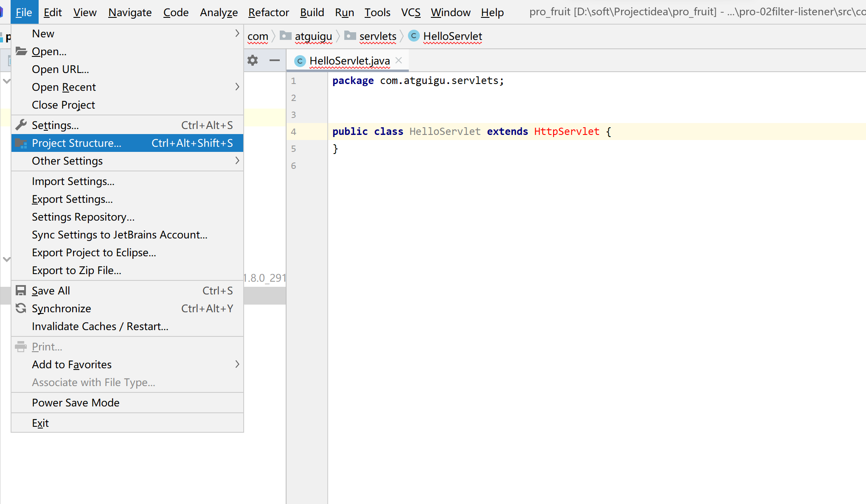Click the atguigu breadcrumb folder

(x=306, y=36)
